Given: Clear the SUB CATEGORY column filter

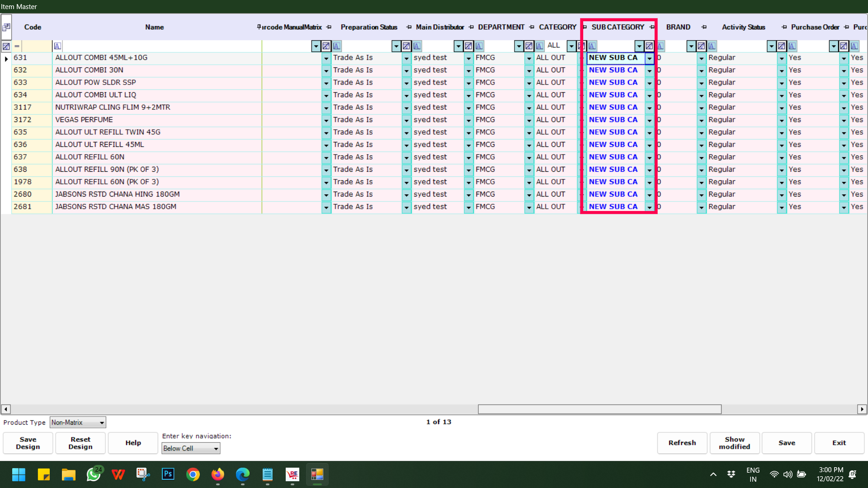Looking at the screenshot, I should 649,46.
